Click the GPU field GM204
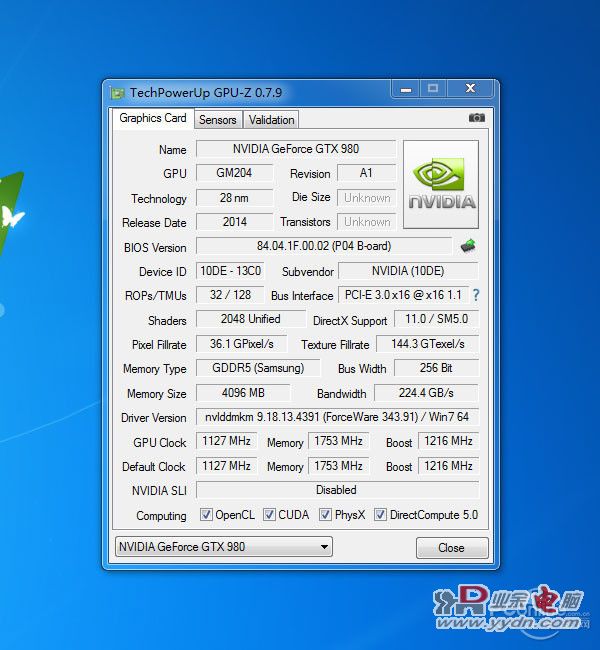600x650 pixels. pos(234,173)
